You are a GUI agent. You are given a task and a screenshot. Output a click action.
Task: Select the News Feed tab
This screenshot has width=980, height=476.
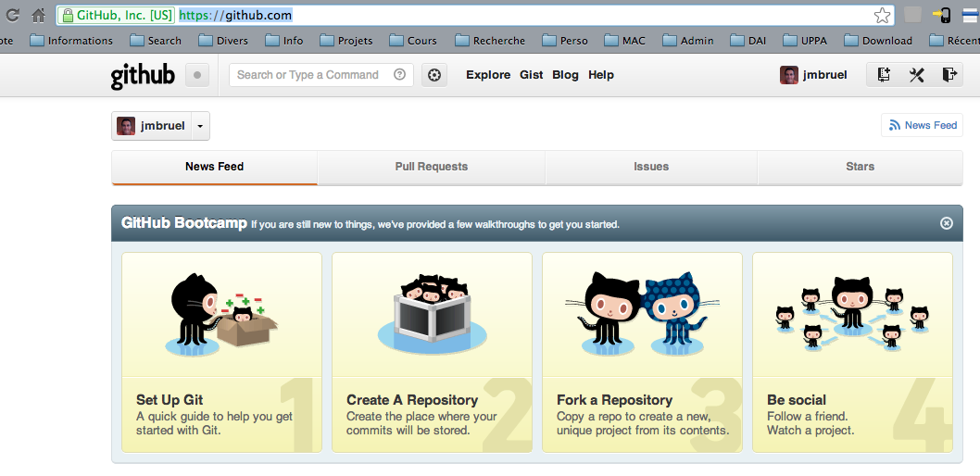pos(214,167)
